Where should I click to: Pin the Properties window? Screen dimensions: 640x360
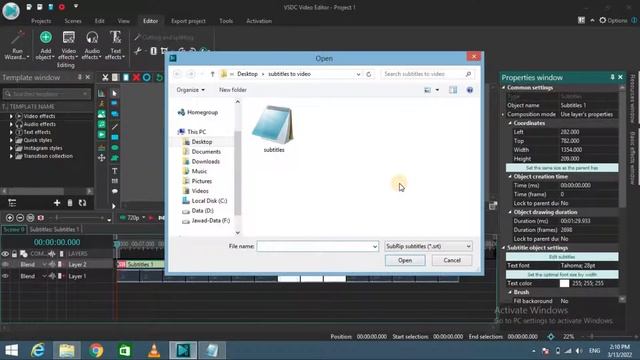tap(612, 77)
